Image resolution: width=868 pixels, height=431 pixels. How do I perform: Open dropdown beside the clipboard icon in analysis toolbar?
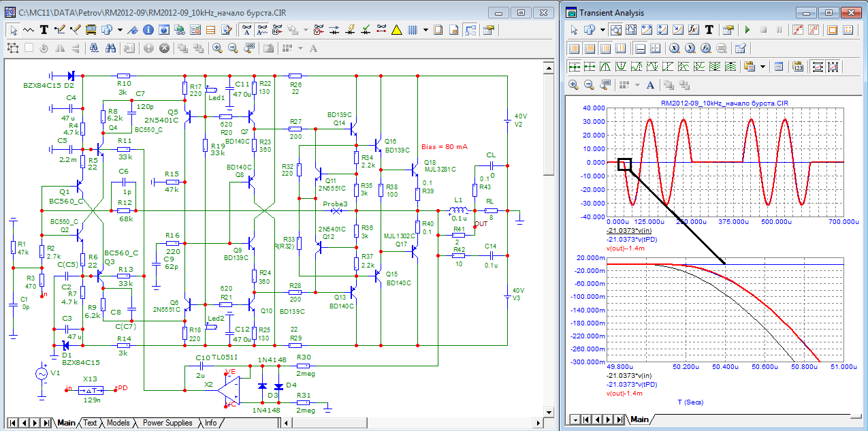763,67
